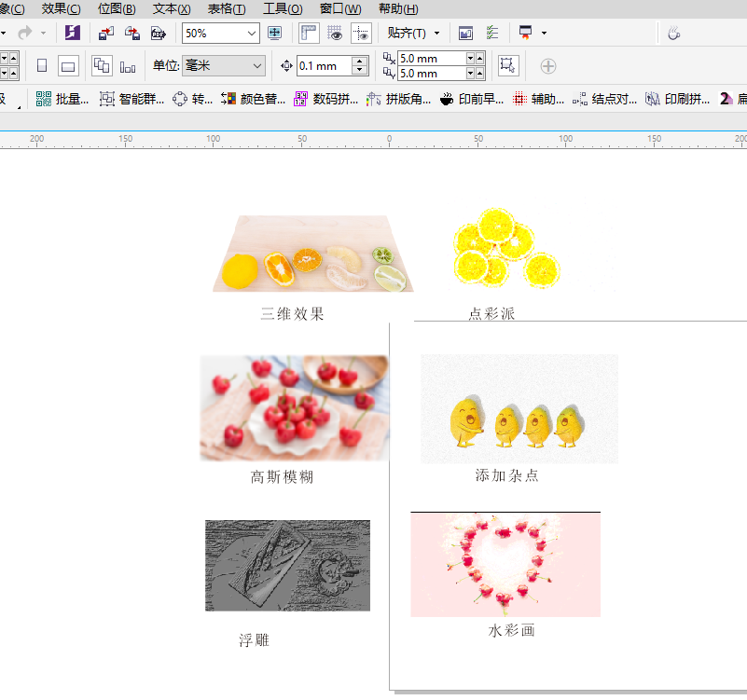Select the 高斯模糊 cherry image
Screen dimensions: 747x700
click(x=294, y=407)
